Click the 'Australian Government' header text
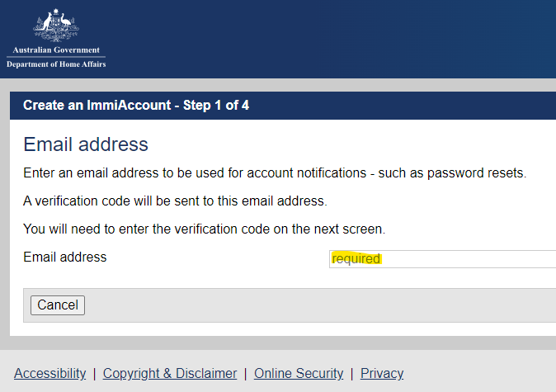Image resolution: width=556 pixels, height=392 pixels. click(x=56, y=50)
